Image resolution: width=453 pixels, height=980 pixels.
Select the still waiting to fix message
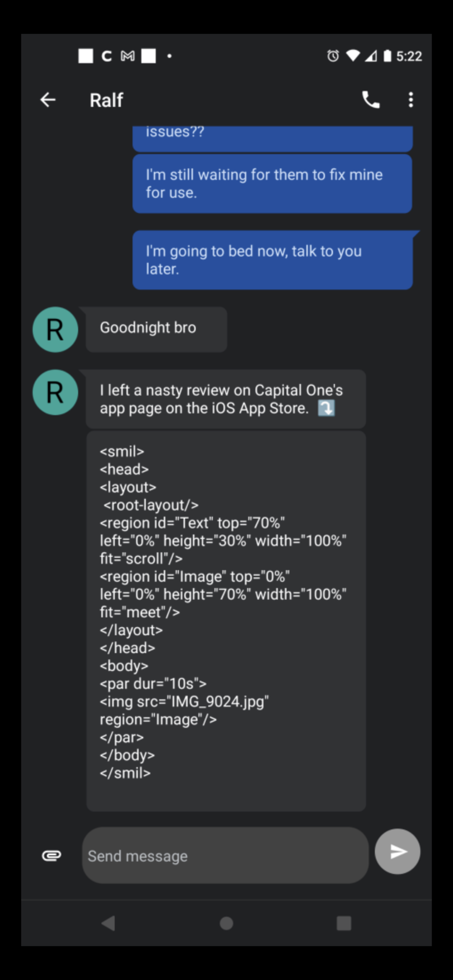click(272, 183)
